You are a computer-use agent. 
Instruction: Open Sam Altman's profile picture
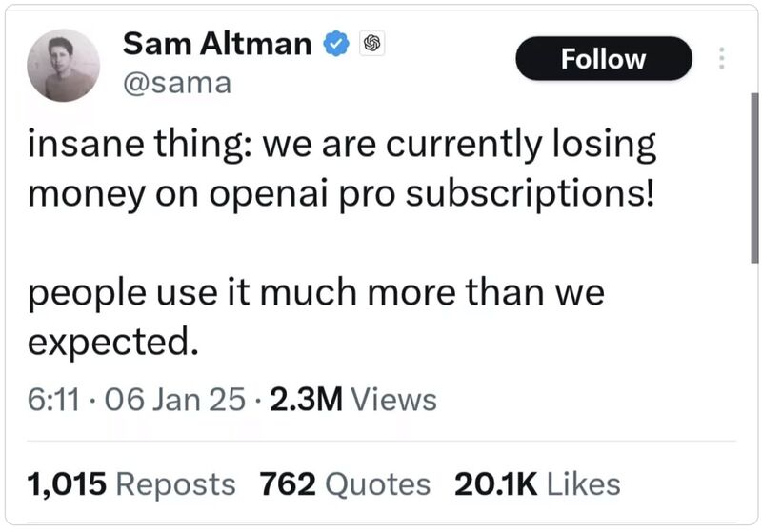click(x=62, y=65)
